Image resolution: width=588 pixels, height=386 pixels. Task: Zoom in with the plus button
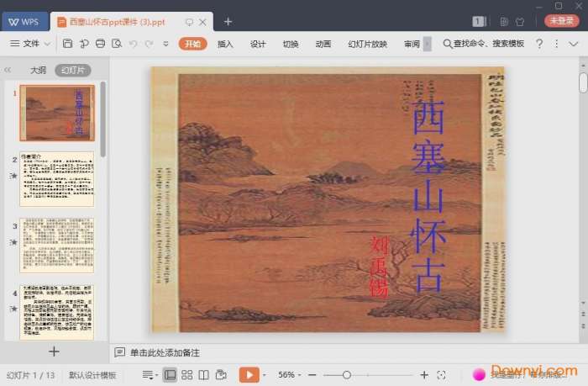click(424, 375)
